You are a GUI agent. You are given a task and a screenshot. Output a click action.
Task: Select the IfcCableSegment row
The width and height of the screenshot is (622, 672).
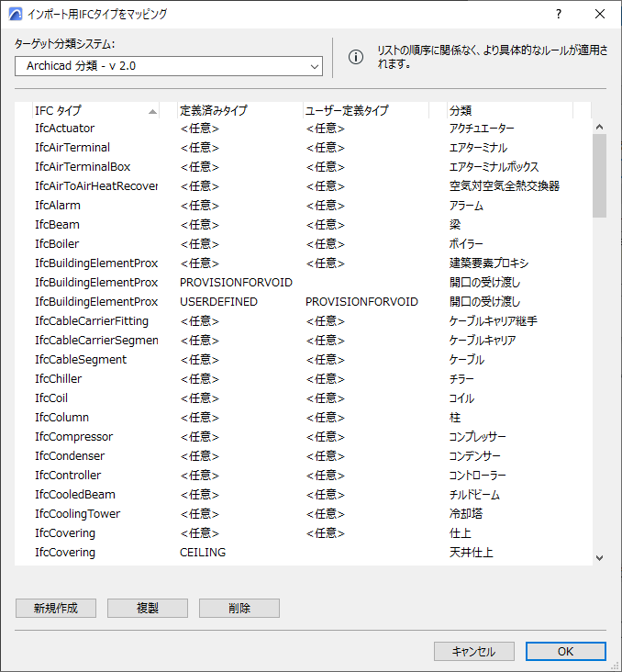(x=304, y=360)
